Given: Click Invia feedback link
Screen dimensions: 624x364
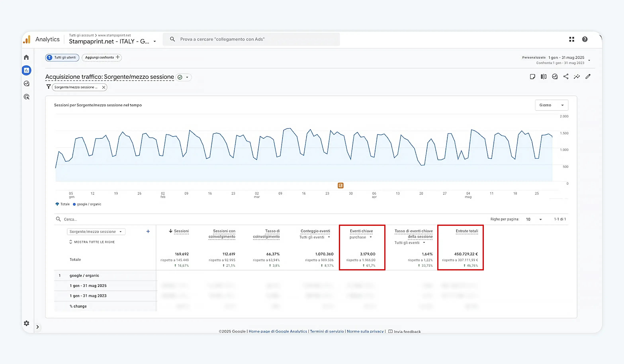Looking at the screenshot, I should [x=405, y=332].
